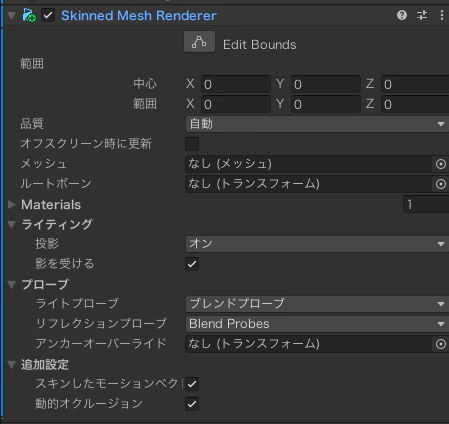Click the メッシュ object field
Image resolution: width=449 pixels, height=424 pixels.
tap(310, 164)
